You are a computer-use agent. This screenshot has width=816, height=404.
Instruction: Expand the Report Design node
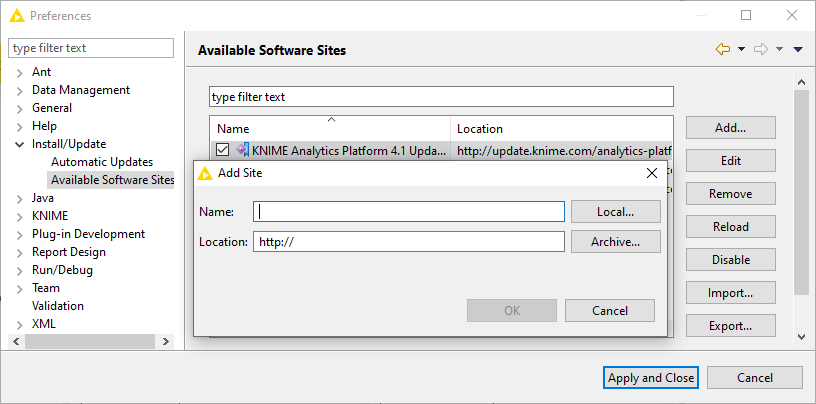tap(19, 253)
